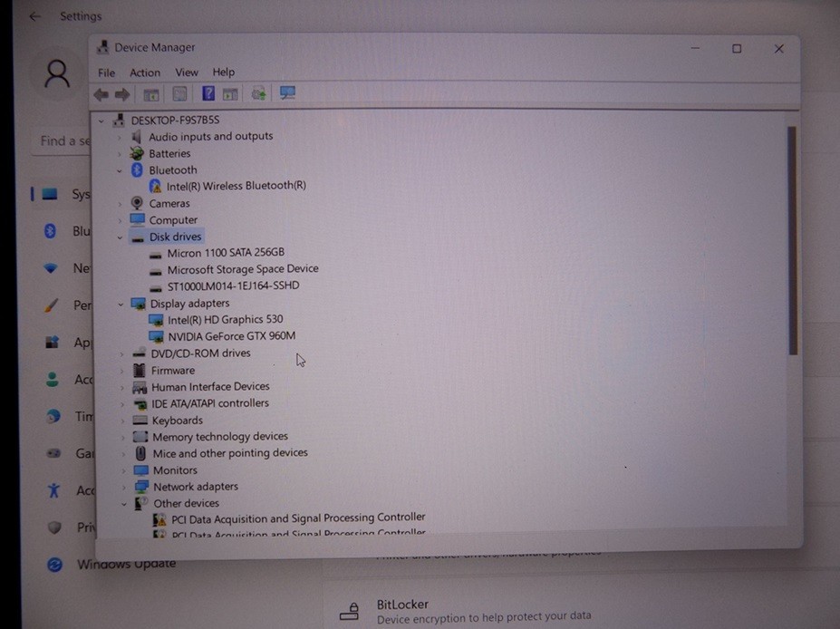The image size is (840, 629).
Task: Select Microsoft Storage Space Device
Action: pyautogui.click(x=243, y=269)
